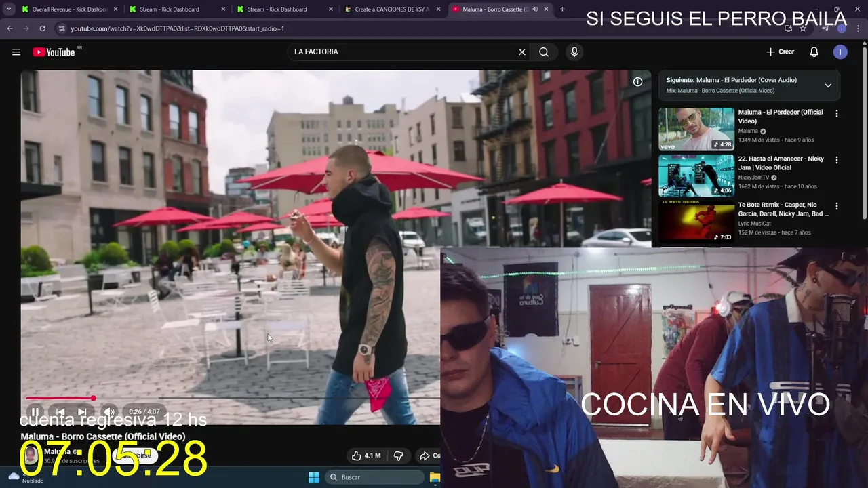Open the Nublado weather widget
868x488 pixels.
(26, 478)
